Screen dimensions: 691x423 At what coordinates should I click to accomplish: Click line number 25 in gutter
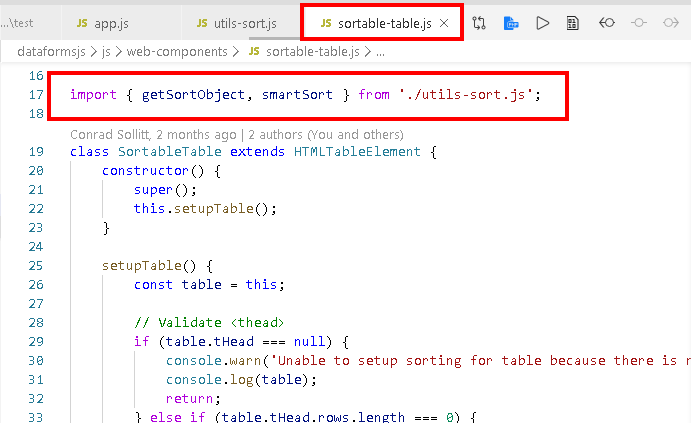coord(36,266)
